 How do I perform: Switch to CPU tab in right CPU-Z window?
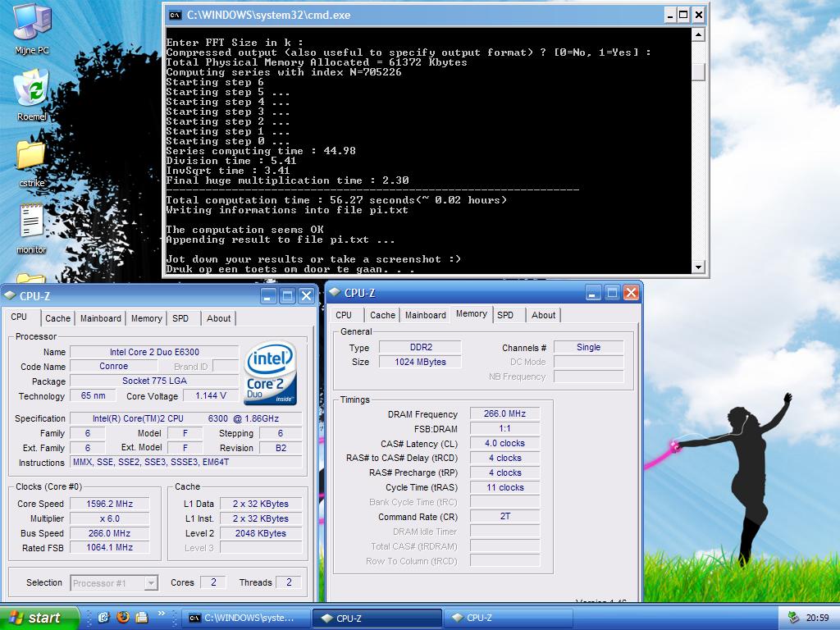(x=344, y=315)
